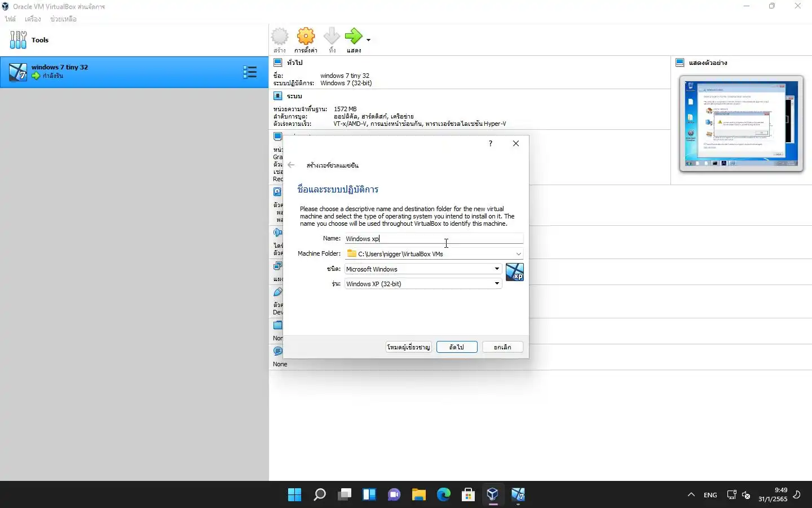
Task: Click the Windows XP OS logo icon
Action: pos(515,272)
